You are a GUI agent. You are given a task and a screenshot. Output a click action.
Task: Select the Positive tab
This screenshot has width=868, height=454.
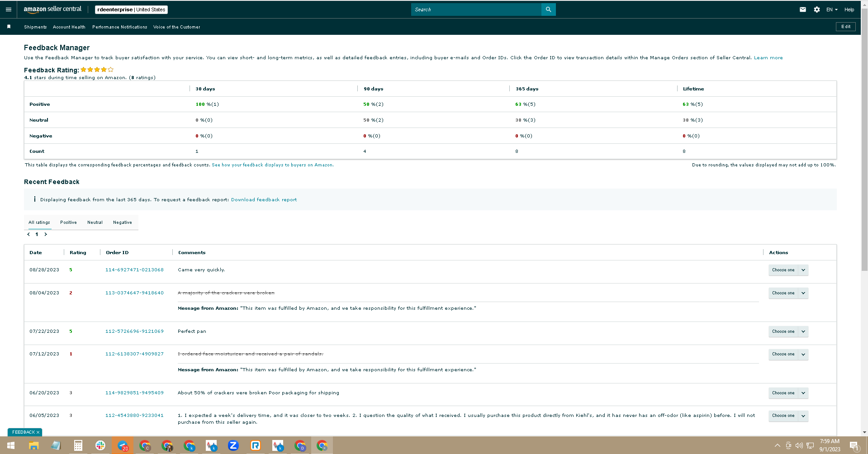point(68,222)
